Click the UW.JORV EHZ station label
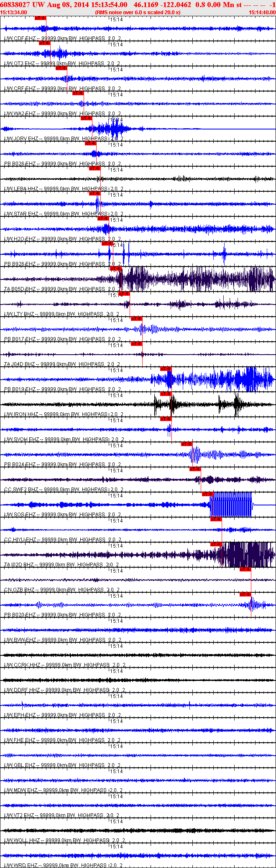 (21, 139)
